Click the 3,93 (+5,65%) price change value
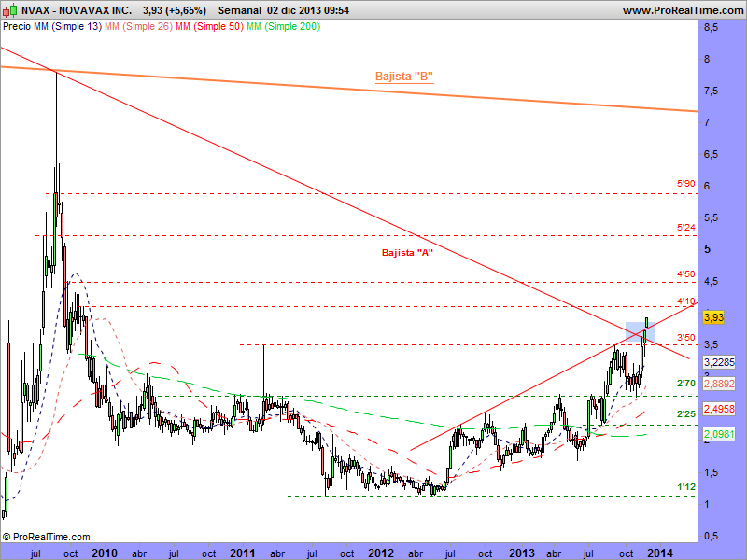747x560 pixels. coord(175,10)
